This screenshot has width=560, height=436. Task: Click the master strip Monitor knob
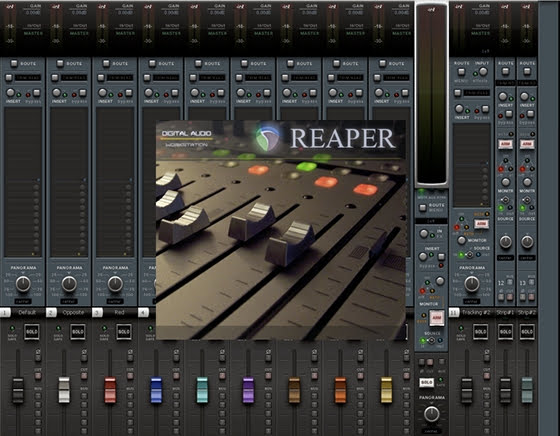pyautogui.click(x=440, y=281)
